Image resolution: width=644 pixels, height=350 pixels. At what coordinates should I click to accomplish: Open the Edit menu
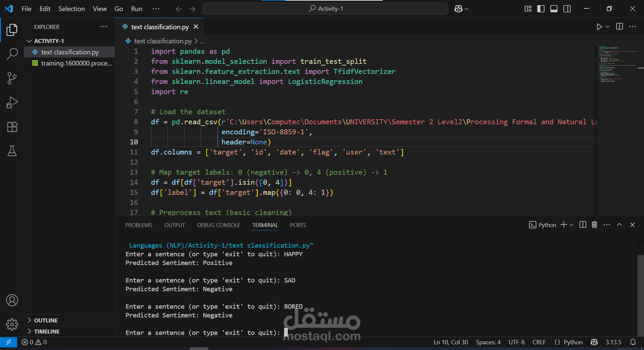(x=45, y=9)
